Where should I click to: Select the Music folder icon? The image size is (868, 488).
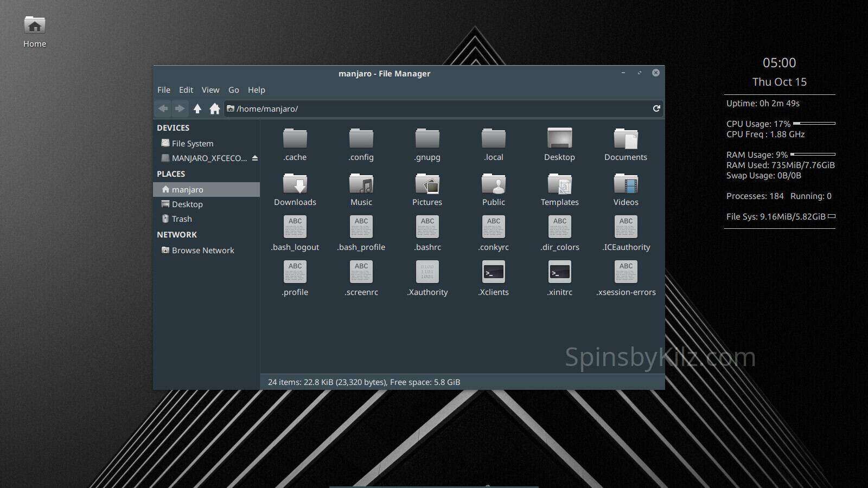(361, 184)
